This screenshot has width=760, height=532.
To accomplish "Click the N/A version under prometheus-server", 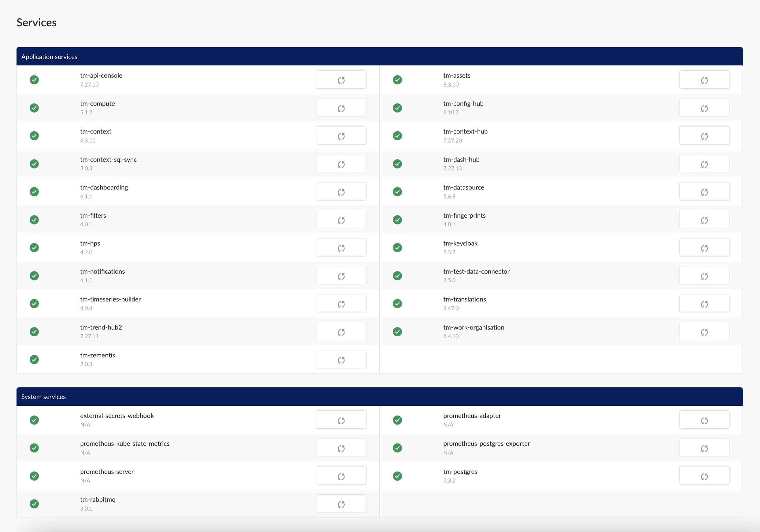I will click(x=85, y=480).
